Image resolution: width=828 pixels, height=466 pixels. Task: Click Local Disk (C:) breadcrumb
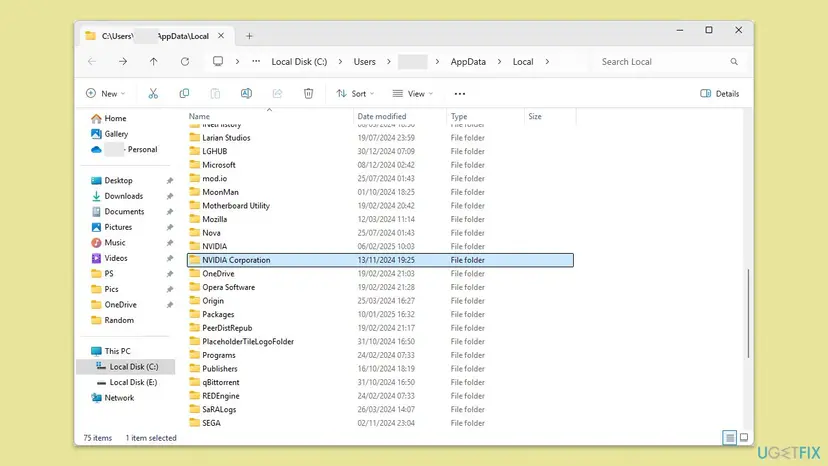point(299,61)
